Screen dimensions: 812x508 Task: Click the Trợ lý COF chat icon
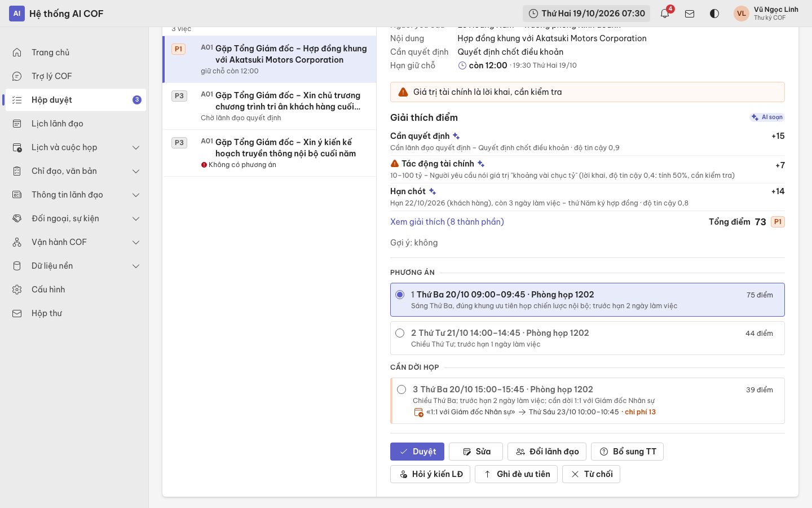[x=17, y=76]
